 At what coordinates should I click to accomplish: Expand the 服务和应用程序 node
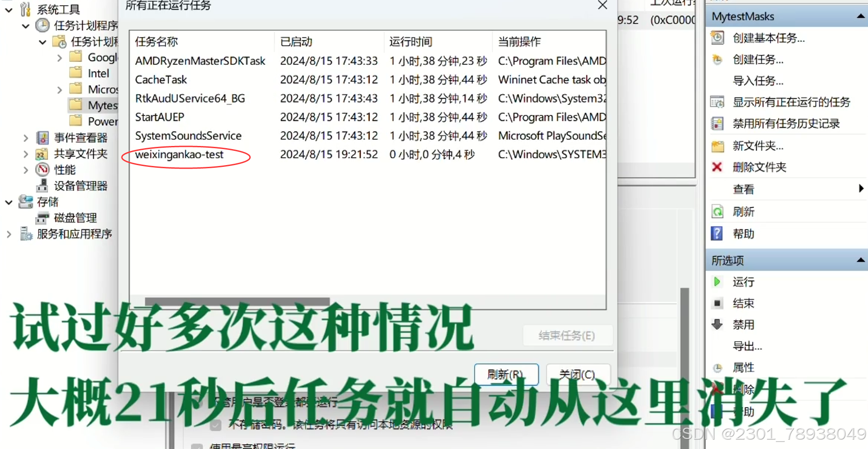pyautogui.click(x=9, y=234)
